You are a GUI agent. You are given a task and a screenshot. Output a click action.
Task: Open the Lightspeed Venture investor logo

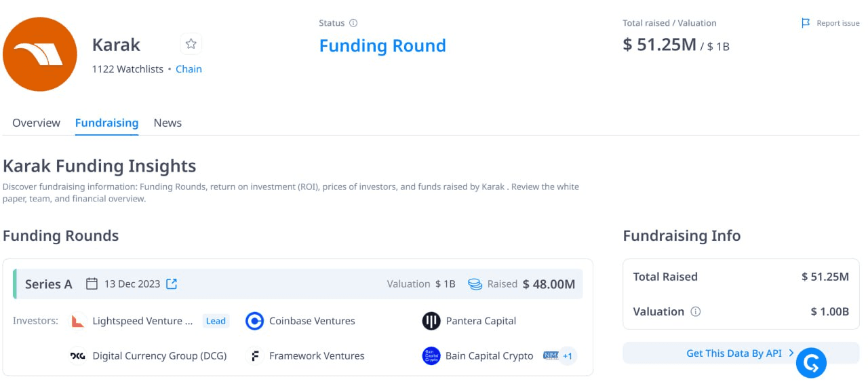pos(79,321)
